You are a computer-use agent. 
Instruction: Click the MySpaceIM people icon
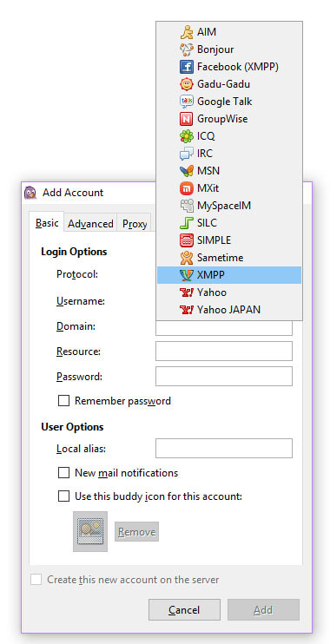(186, 206)
